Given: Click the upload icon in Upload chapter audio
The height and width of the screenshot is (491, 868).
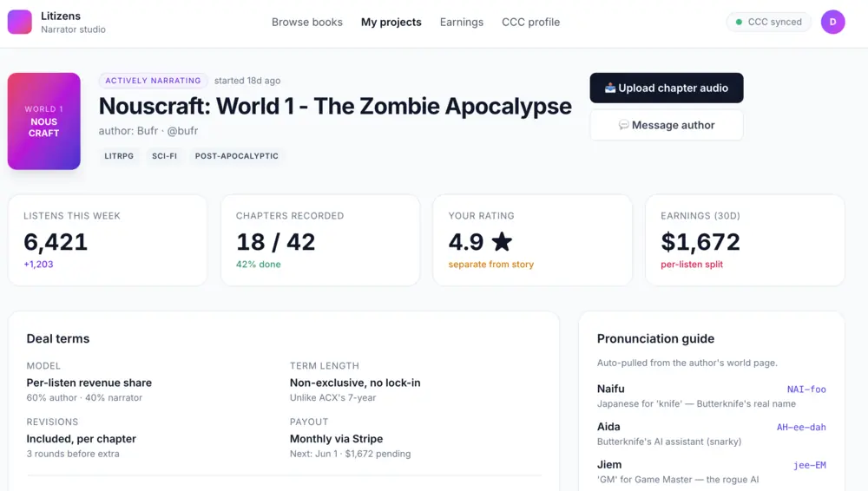Looking at the screenshot, I should coord(610,88).
